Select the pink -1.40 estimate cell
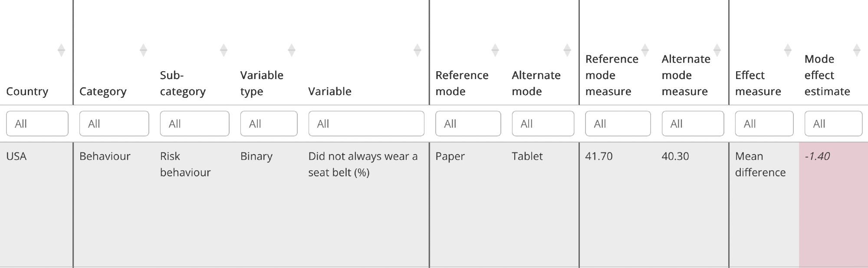This screenshot has height=268, width=868. pyautogui.click(x=833, y=204)
